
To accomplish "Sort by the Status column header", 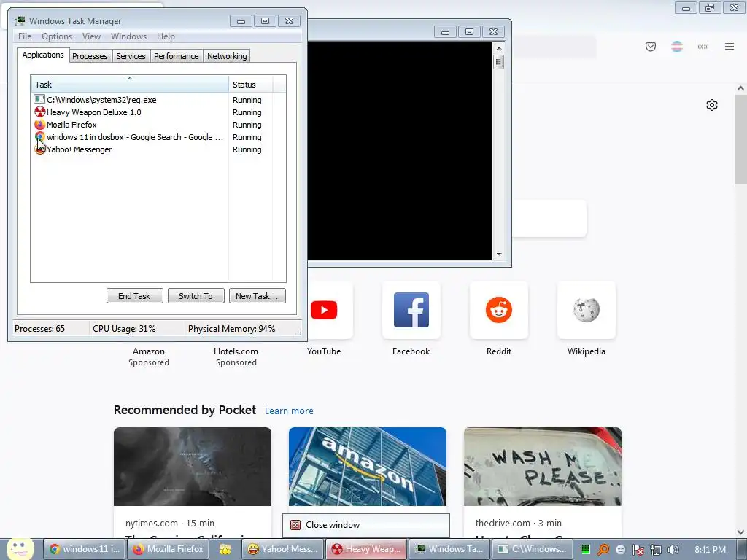I will tap(251, 85).
